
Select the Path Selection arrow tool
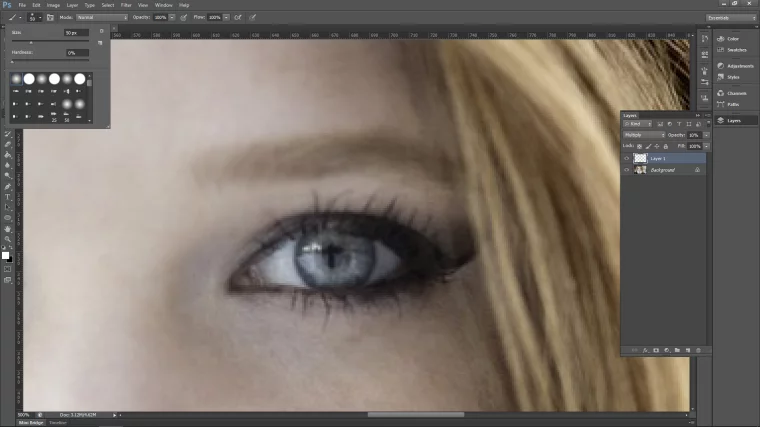click(7, 207)
